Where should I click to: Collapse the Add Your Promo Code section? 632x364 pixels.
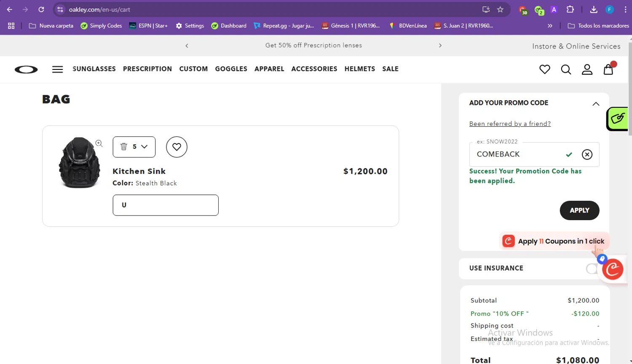[x=595, y=104]
